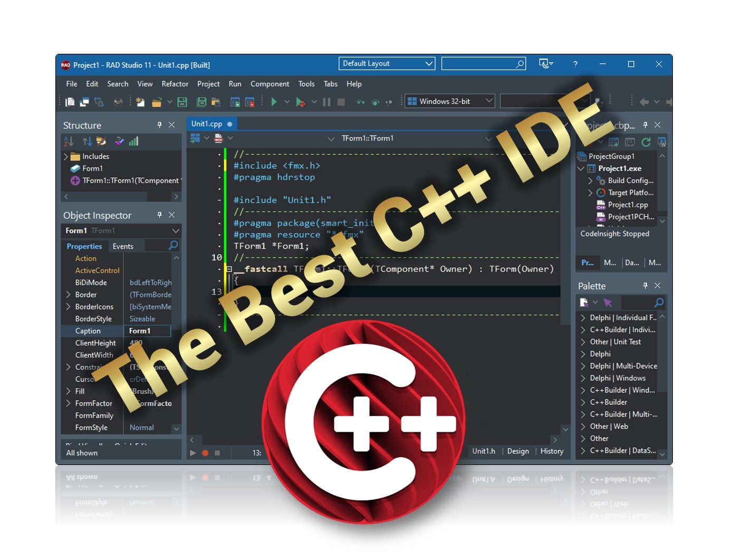
Task: Switch to the Events tab in Object Inspector
Action: (123, 246)
